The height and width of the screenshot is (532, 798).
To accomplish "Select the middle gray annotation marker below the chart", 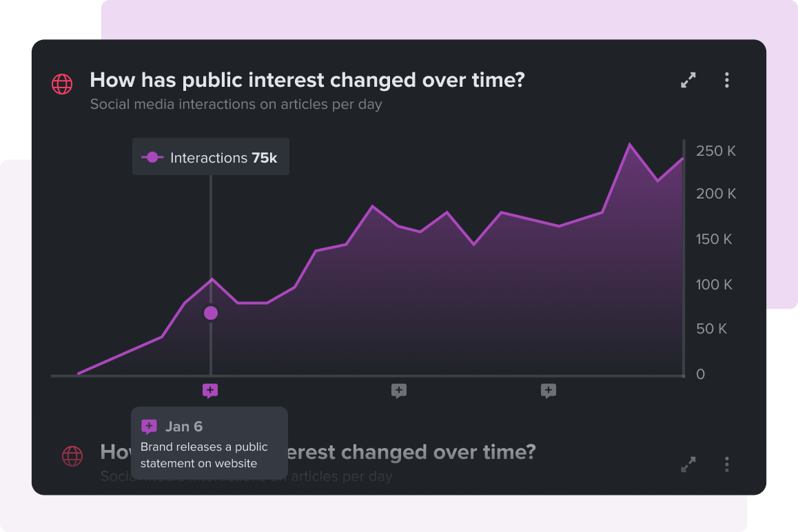I will point(399,391).
